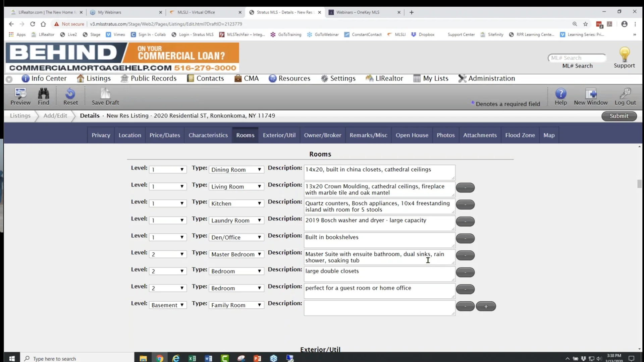Screen dimensions: 644x362
Task: Switch to the Exterior/Util tab
Action: click(x=279, y=135)
